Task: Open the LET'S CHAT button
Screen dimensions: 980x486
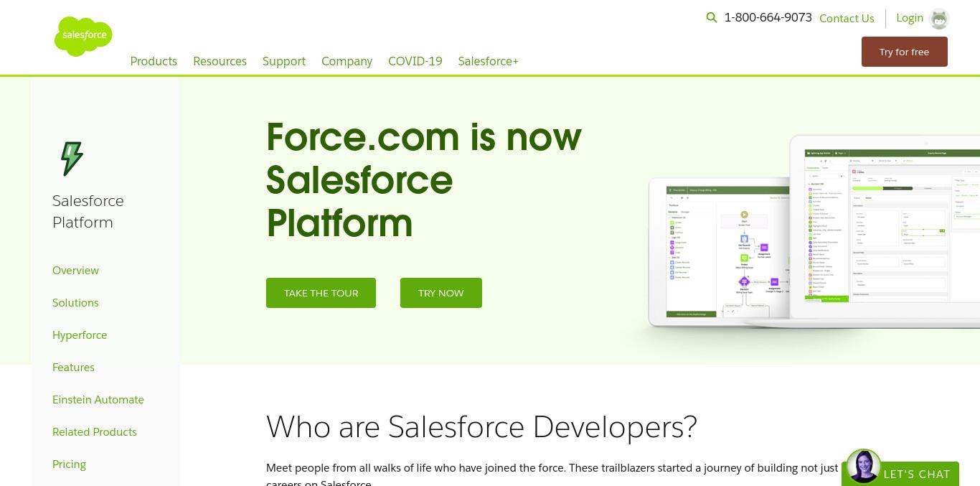Action: 917,474
